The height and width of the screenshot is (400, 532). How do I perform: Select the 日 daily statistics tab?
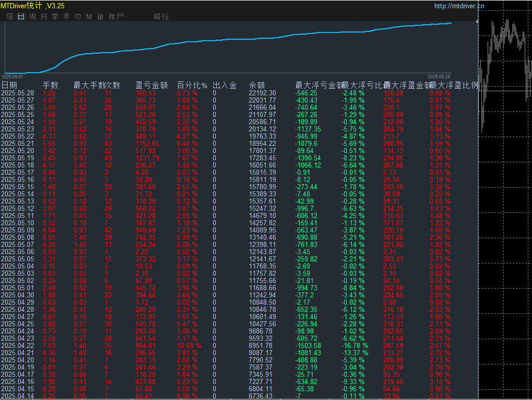21,16
